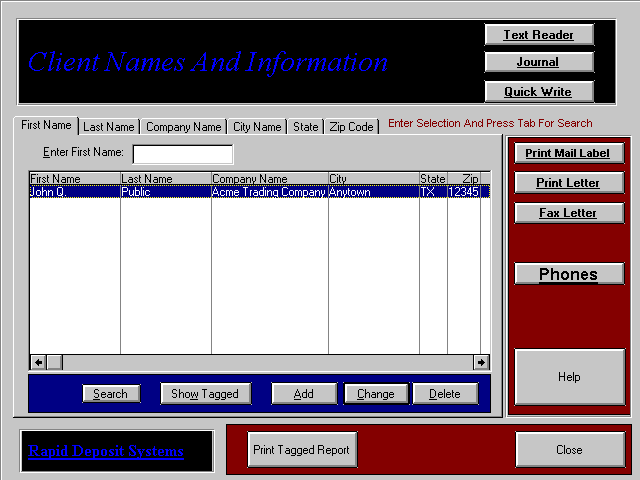Click the Fax Letter button
640x480 pixels.
pyautogui.click(x=568, y=213)
